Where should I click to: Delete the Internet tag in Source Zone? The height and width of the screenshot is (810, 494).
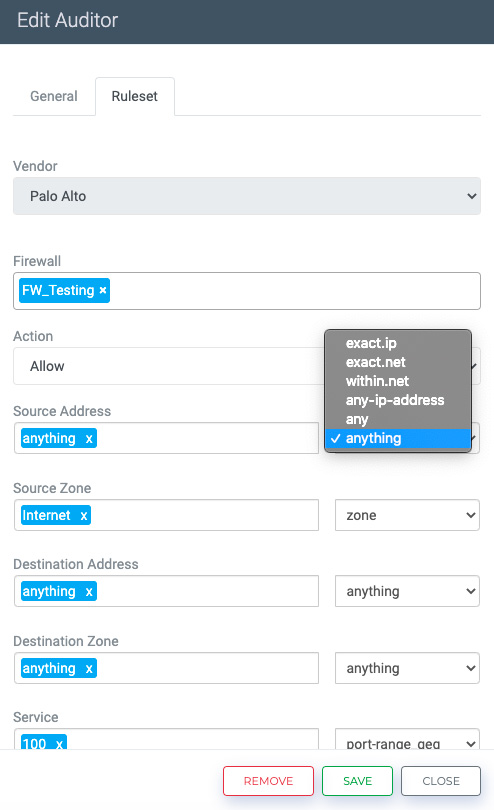point(84,516)
